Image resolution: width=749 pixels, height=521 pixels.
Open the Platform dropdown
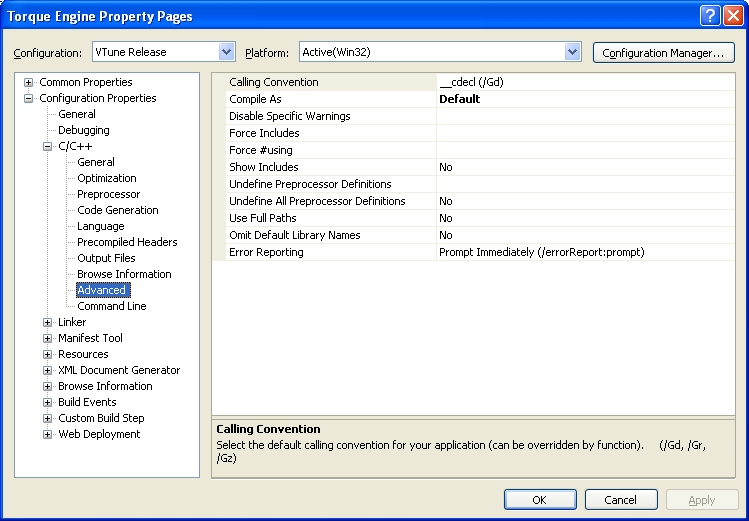(572, 52)
